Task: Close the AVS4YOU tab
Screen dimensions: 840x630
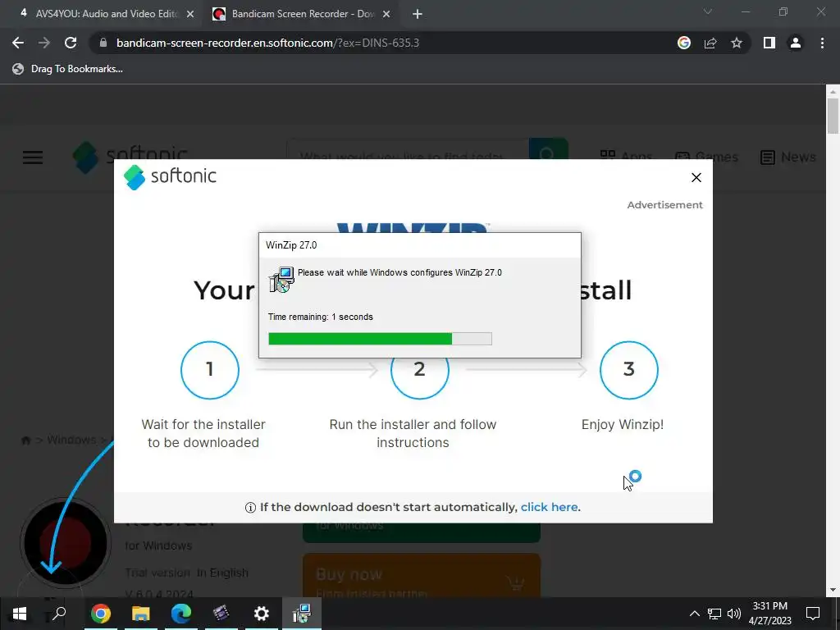Action: [190, 15]
